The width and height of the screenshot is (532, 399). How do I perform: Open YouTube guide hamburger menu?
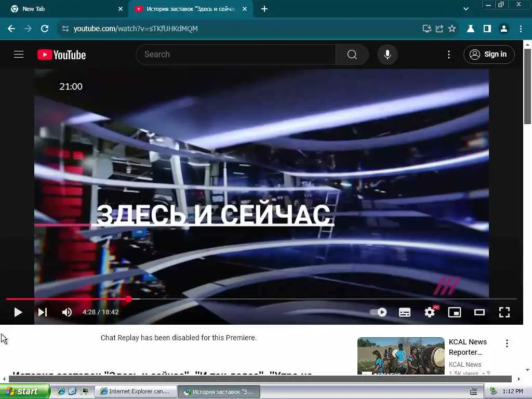pyautogui.click(x=19, y=54)
